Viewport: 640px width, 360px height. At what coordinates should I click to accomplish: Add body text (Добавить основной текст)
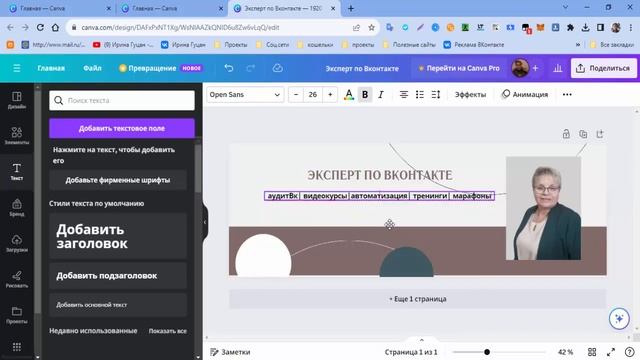pyautogui.click(x=118, y=305)
